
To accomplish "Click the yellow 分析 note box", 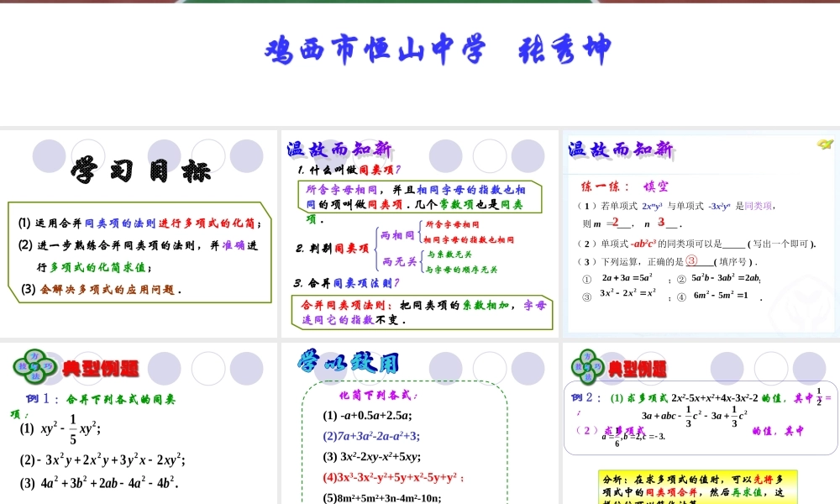I will pos(697,487).
